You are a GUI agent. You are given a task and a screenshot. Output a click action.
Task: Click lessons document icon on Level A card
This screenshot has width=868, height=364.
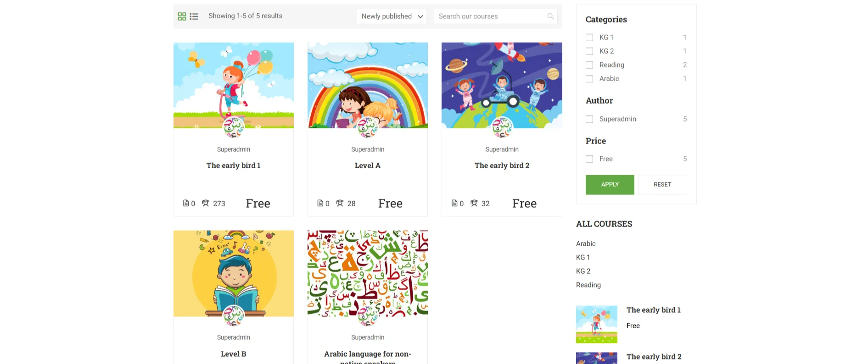(x=320, y=203)
